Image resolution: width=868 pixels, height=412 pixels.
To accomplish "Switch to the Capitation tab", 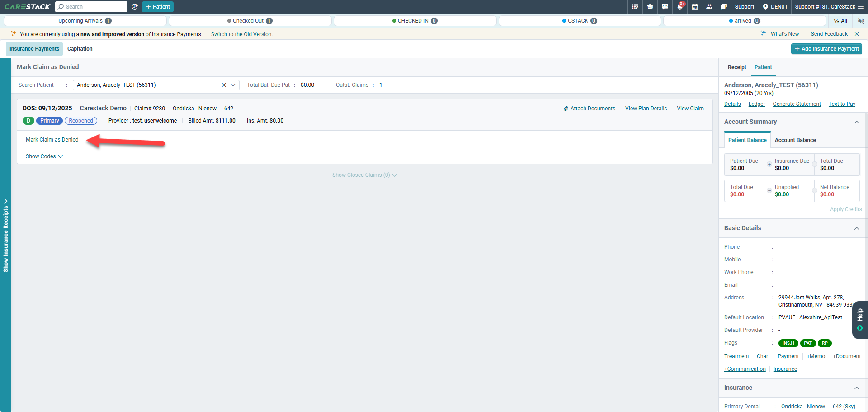I will pos(80,49).
